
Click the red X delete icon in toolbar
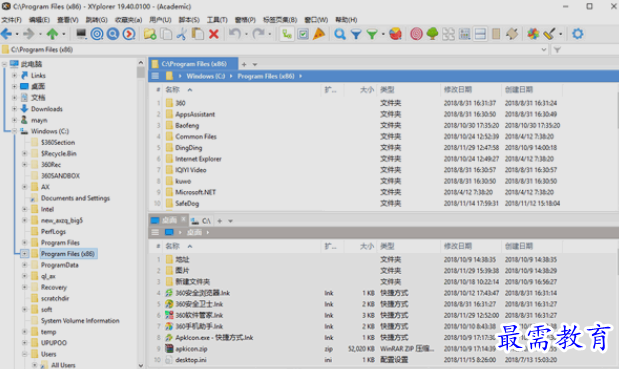pos(214,34)
